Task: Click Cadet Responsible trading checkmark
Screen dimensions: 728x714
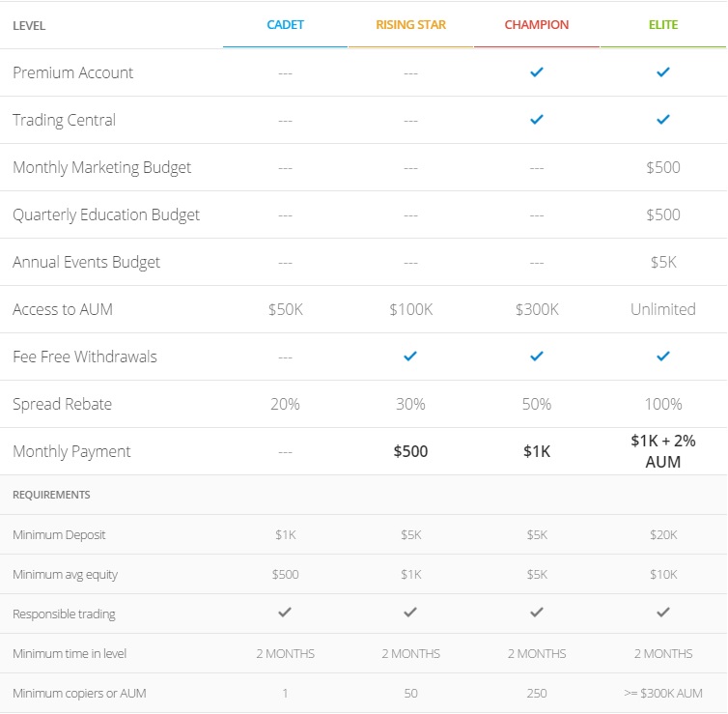Action: pos(285,613)
